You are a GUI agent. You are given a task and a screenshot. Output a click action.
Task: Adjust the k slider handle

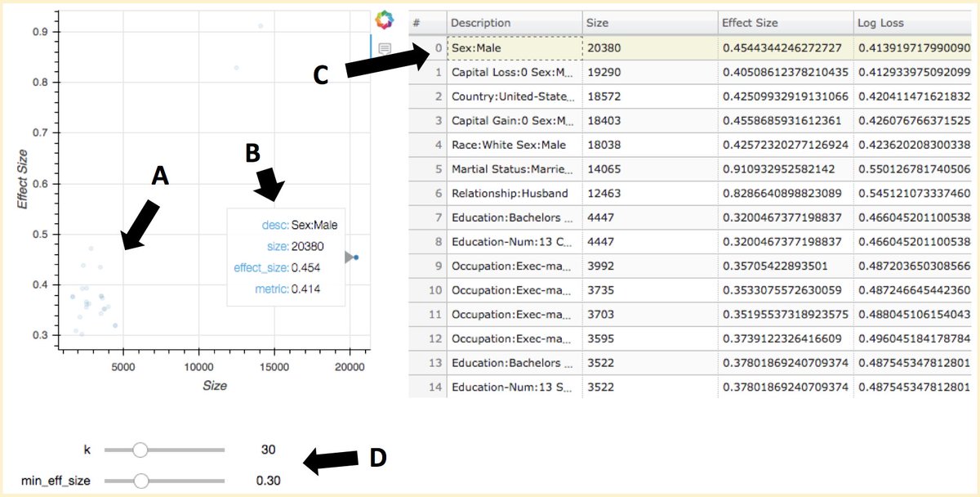(140, 450)
